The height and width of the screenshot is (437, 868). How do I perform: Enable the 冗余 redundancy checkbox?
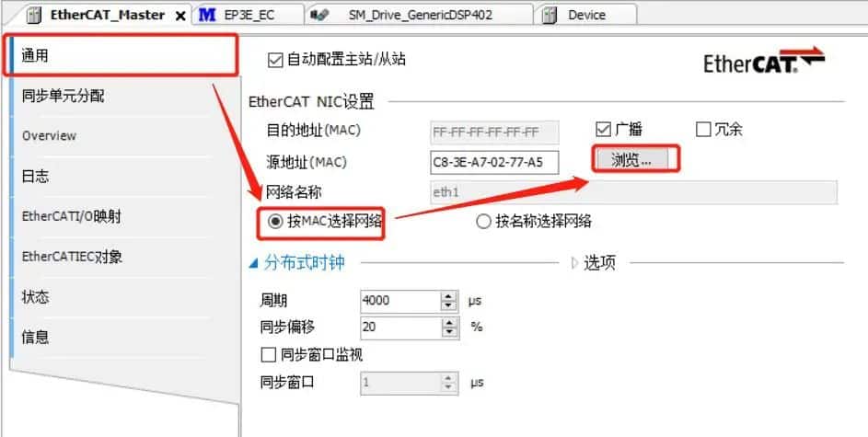tap(703, 130)
